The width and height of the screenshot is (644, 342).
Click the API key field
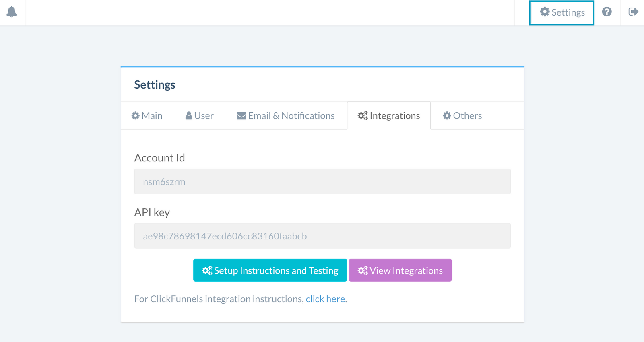tap(322, 236)
